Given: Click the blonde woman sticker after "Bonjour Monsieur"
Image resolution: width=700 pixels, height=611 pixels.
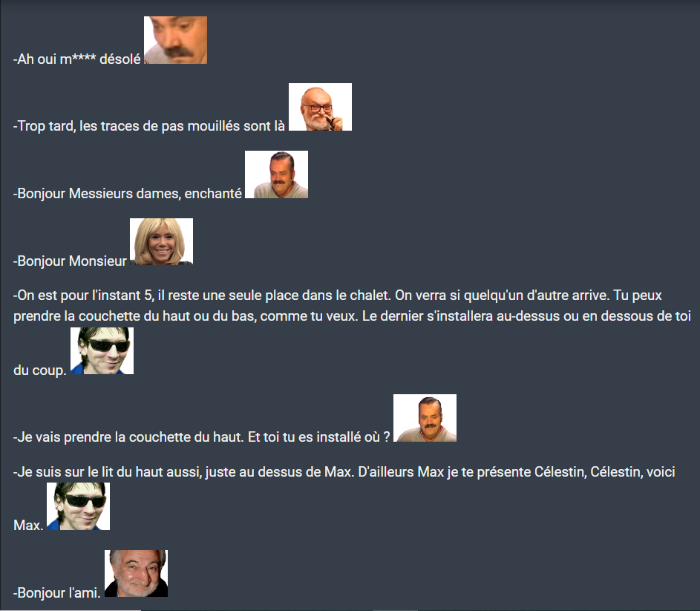Looking at the screenshot, I should tap(161, 241).
